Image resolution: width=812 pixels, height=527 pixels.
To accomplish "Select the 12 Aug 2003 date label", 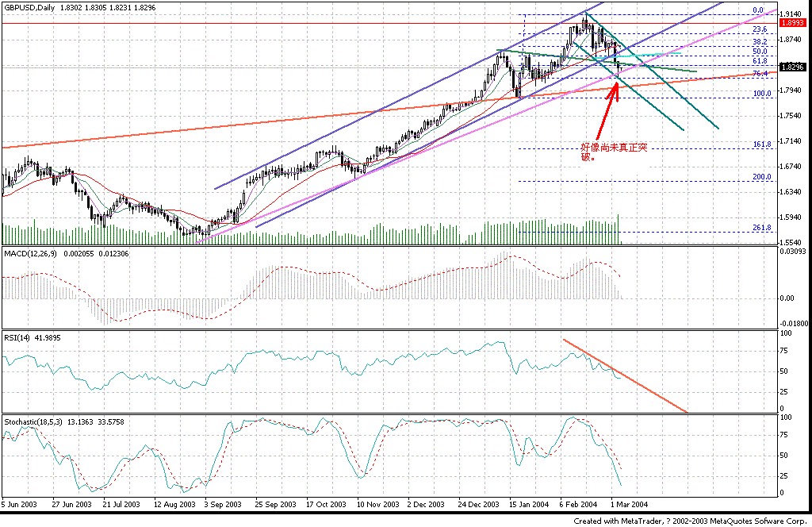I will tap(174, 504).
